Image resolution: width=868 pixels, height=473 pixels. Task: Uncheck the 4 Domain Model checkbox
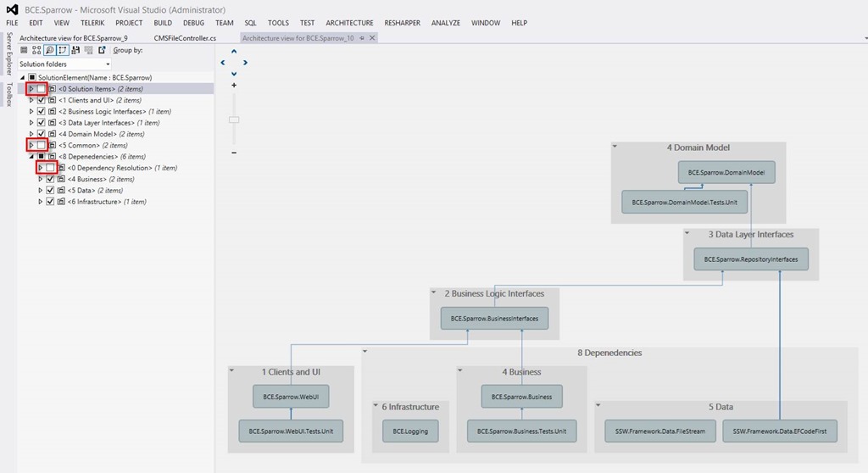tap(41, 134)
